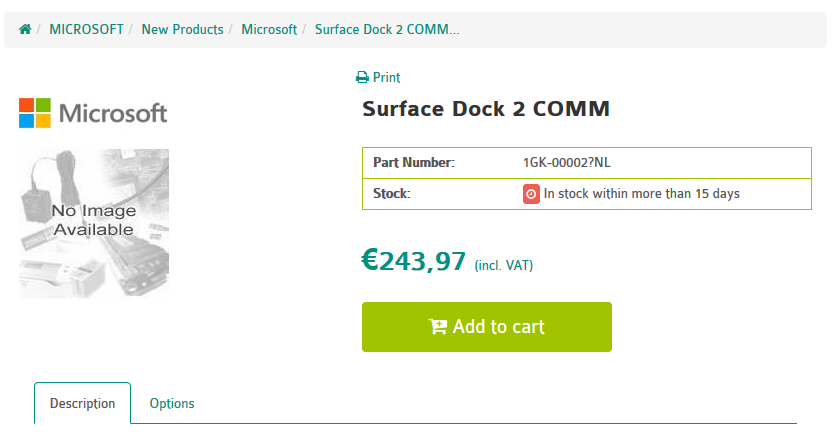The image size is (835, 442).
Task: Click the red stock status icon
Action: click(531, 194)
